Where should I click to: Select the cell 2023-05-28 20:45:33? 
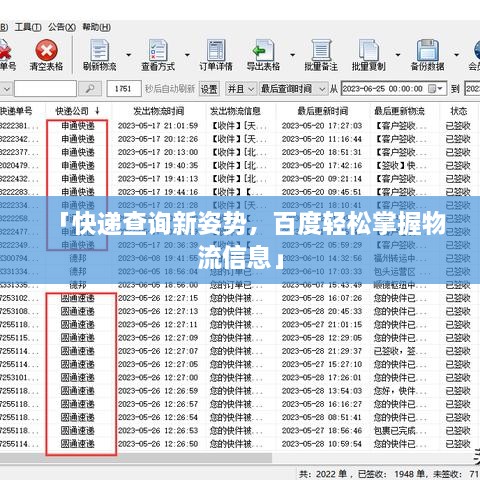pos(322,311)
